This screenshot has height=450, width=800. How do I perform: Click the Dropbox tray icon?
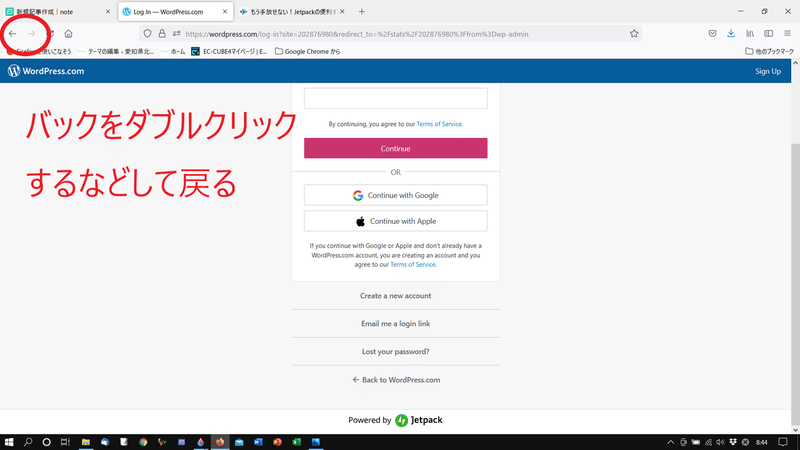pyautogui.click(x=733, y=442)
